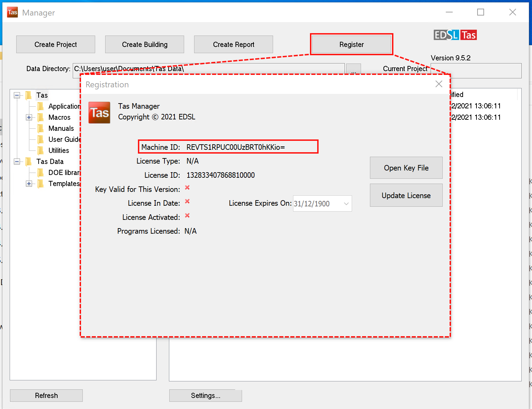Click Copyright © 2021 EDSL text
This screenshot has height=409, width=532.
coord(157,117)
